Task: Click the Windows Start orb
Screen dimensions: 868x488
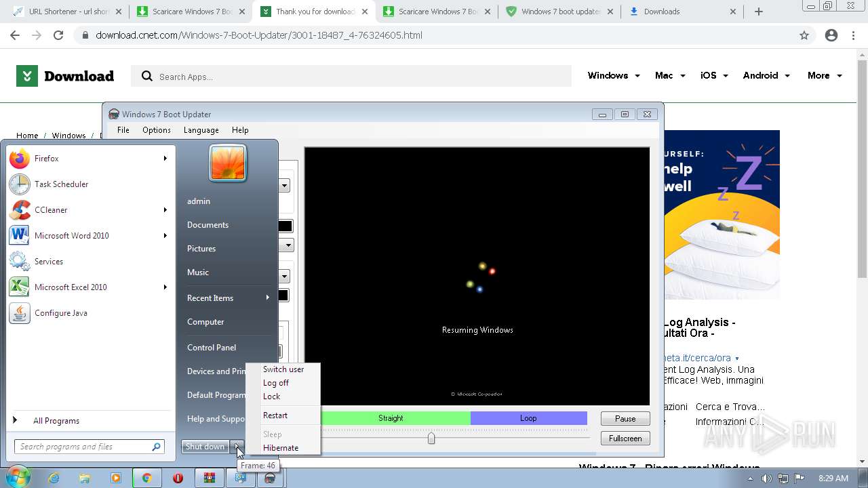Action: (x=18, y=477)
